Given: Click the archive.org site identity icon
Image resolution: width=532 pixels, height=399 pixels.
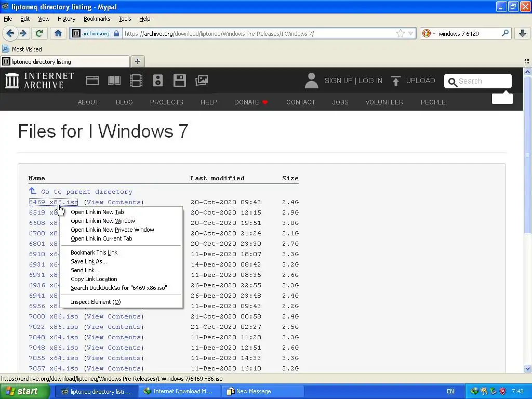Looking at the screenshot, I should pos(96,33).
